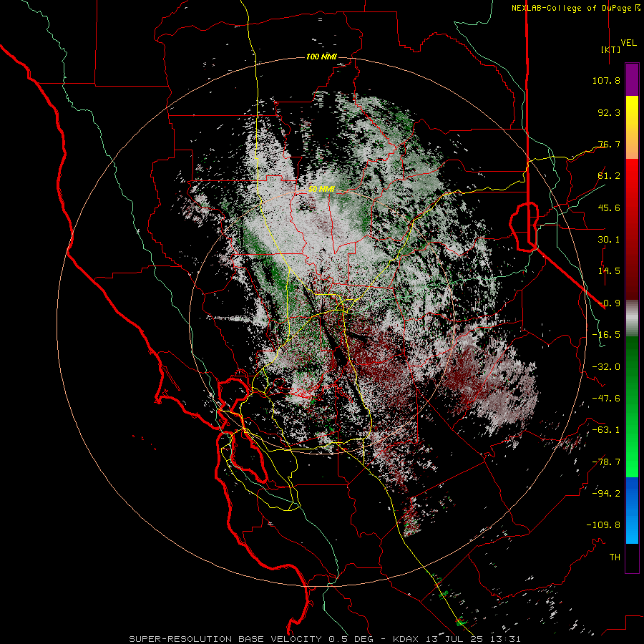Pick the red segment of velocity scale

click(632, 229)
